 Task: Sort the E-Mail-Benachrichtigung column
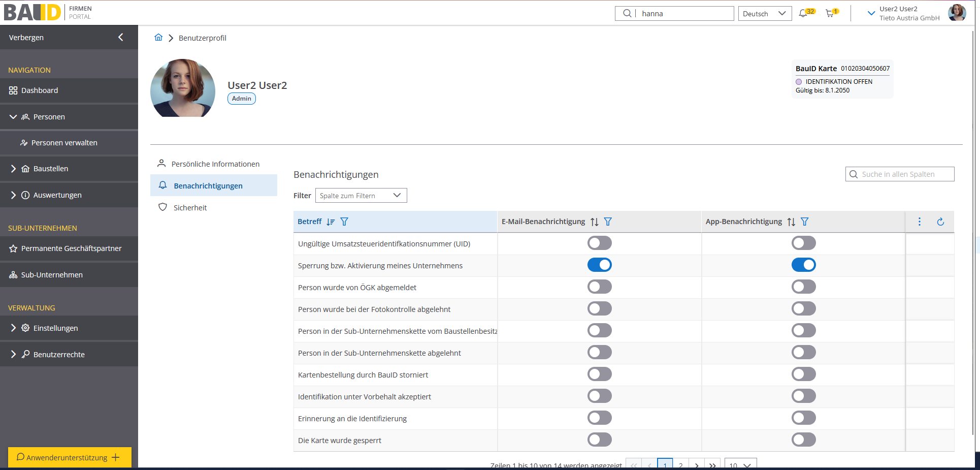[x=595, y=222]
